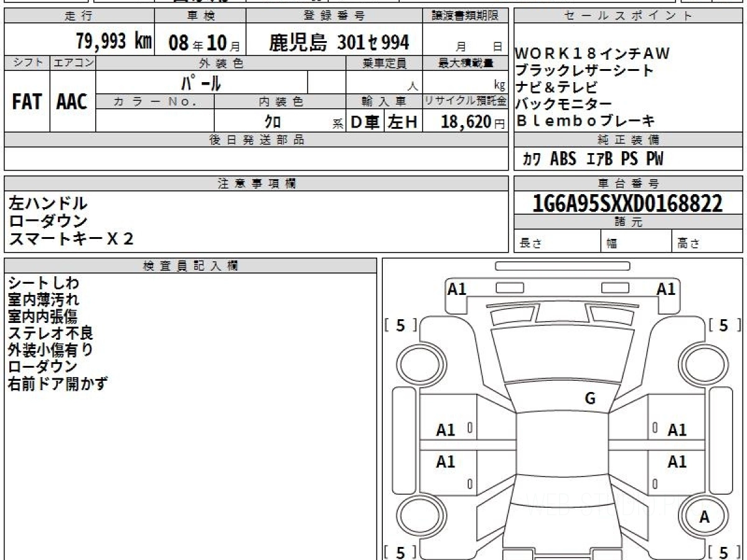
Task: Click the 幅 dimension cell
Action: tap(636, 241)
